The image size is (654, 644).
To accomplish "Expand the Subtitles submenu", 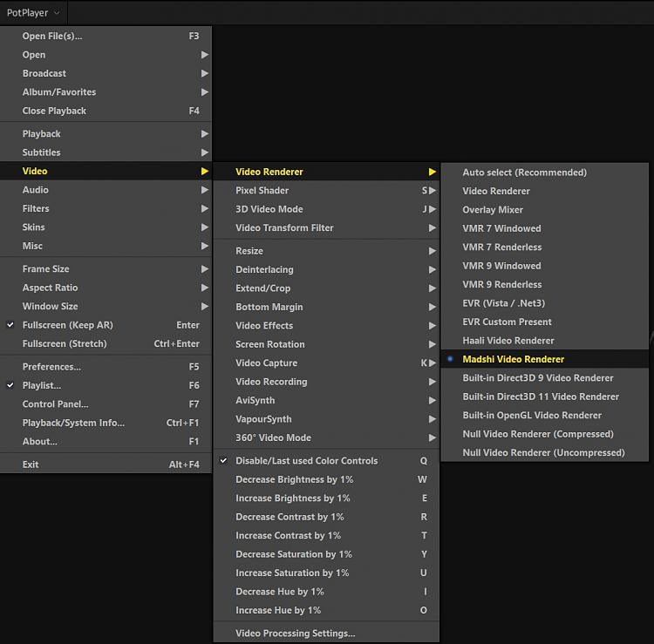I will click(106, 153).
